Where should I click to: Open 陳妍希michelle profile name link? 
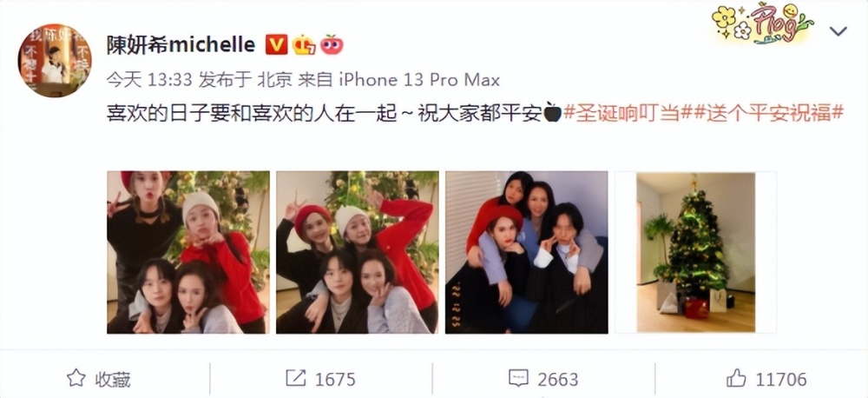181,44
